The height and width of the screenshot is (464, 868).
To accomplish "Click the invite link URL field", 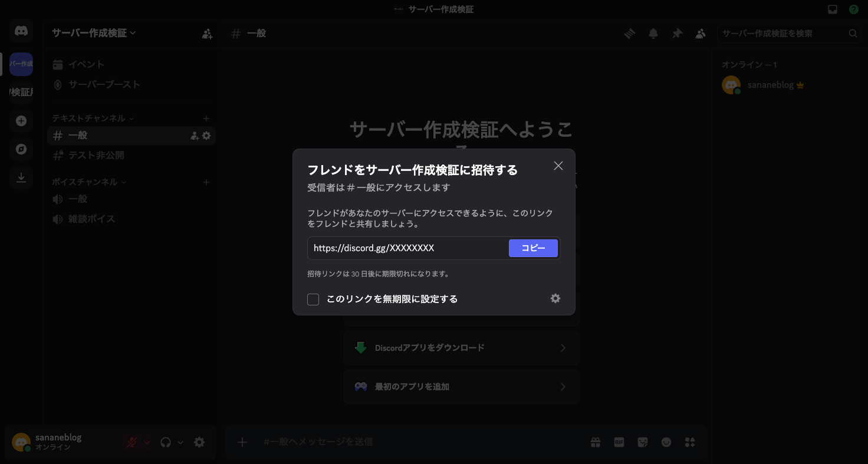I will tap(408, 248).
